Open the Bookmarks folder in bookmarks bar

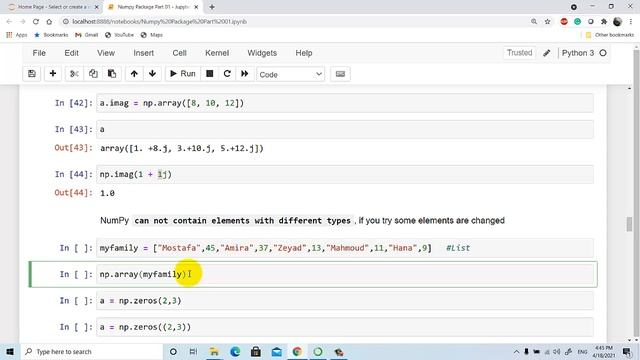[x=51, y=35]
